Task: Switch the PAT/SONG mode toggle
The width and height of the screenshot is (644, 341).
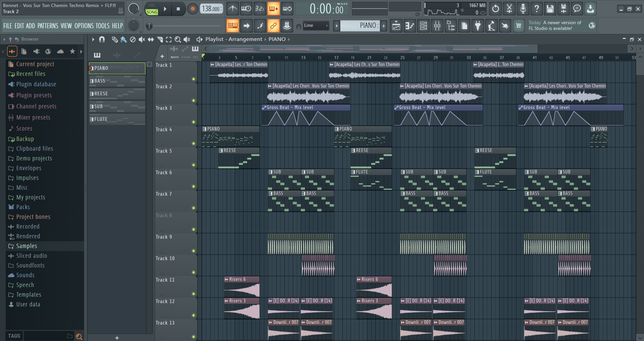Action: click(x=152, y=9)
